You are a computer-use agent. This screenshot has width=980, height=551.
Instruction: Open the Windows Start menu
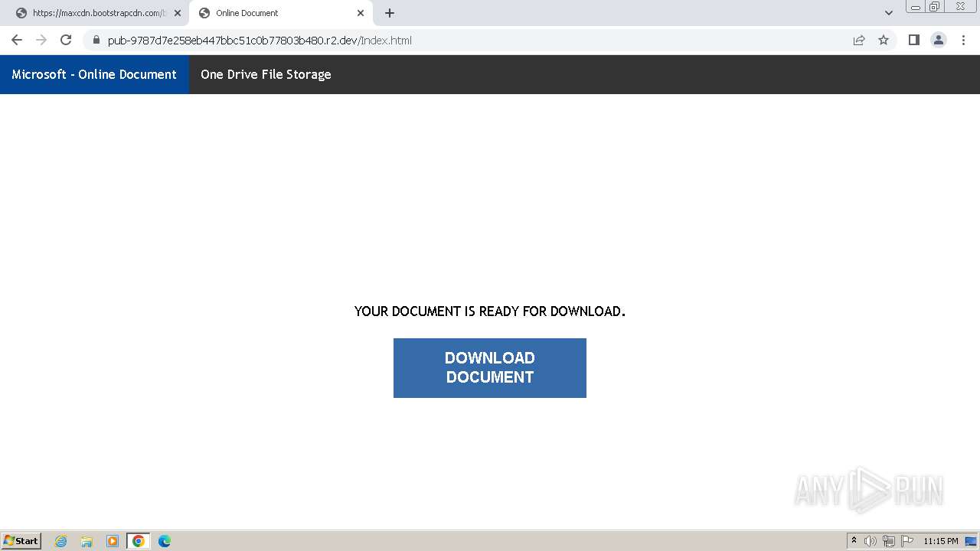pyautogui.click(x=21, y=540)
